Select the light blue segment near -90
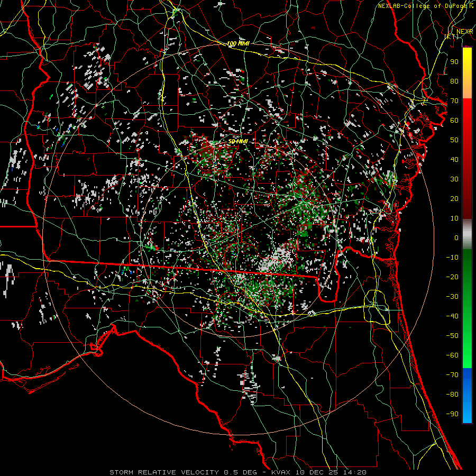 [467, 413]
